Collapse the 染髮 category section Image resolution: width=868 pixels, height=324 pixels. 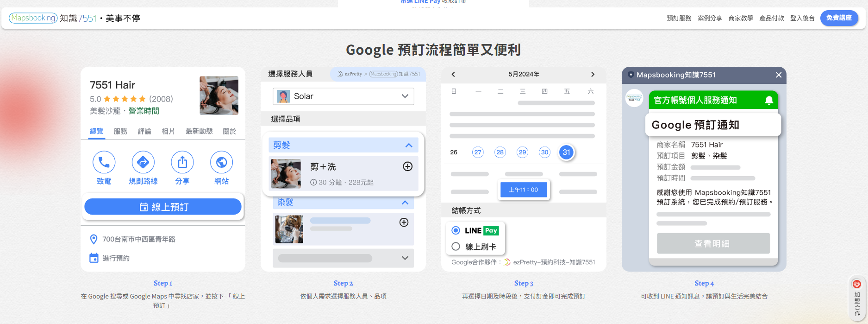405,203
